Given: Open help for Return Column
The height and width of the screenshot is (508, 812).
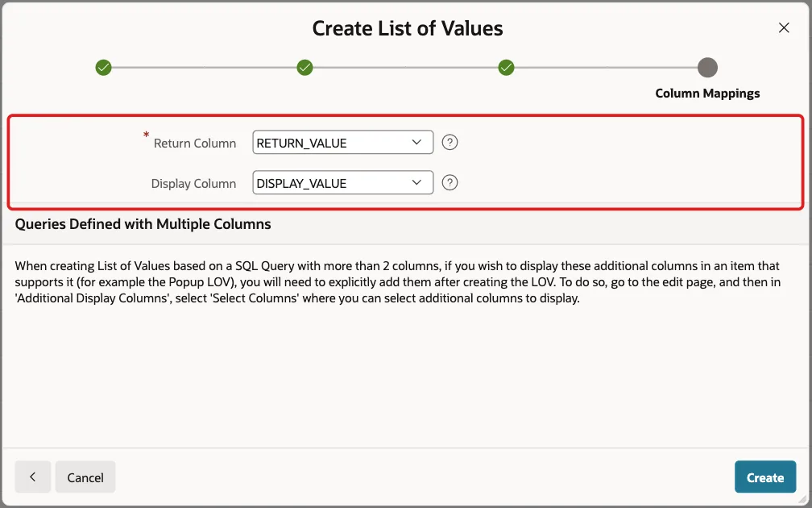Looking at the screenshot, I should 449,142.
